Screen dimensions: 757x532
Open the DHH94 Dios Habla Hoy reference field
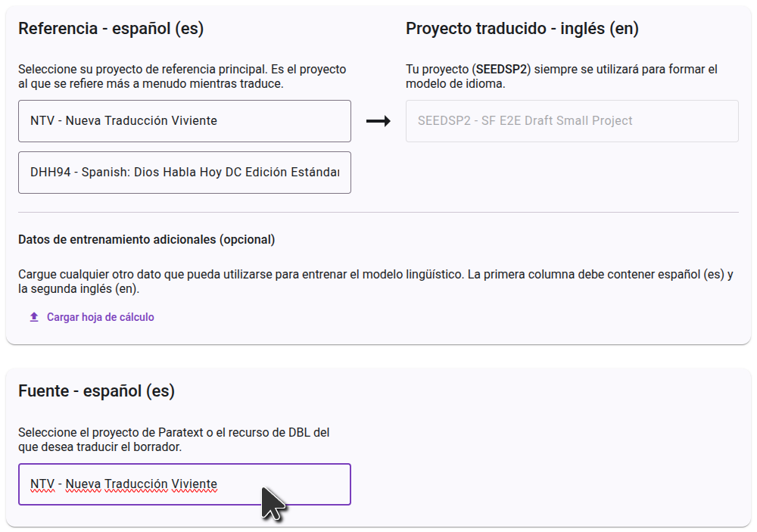click(185, 173)
